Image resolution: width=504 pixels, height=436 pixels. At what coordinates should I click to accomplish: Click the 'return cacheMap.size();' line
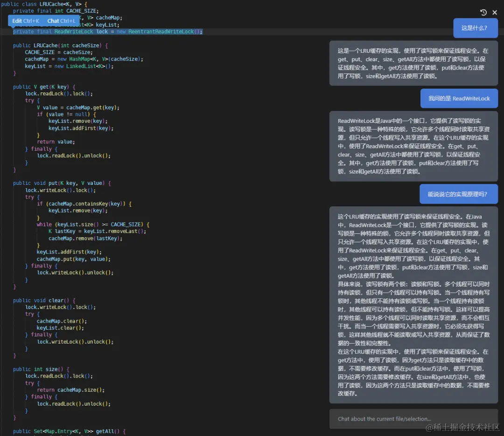point(71,390)
